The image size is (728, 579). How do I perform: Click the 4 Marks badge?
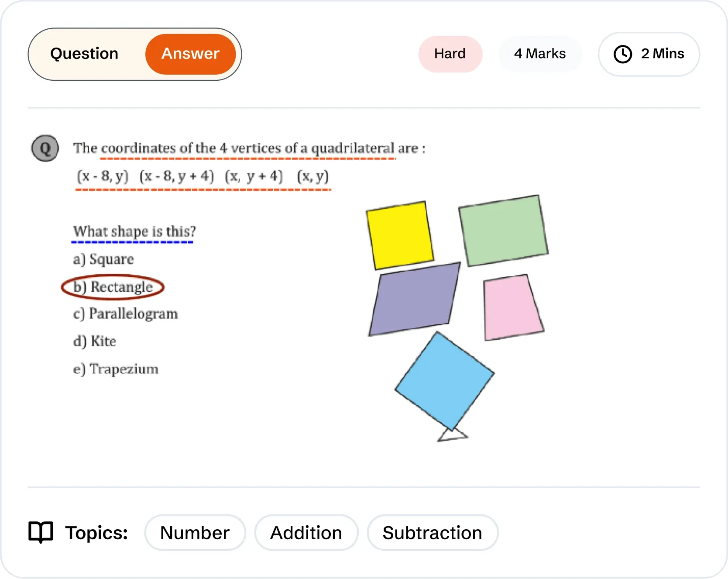540,54
